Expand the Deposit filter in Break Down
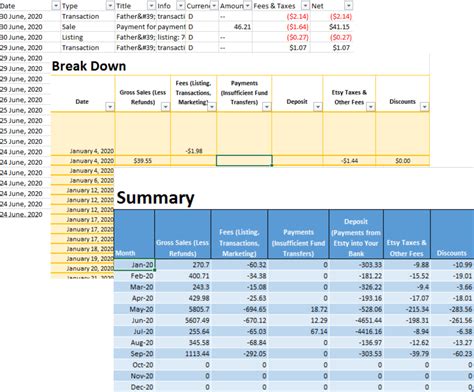 point(318,107)
